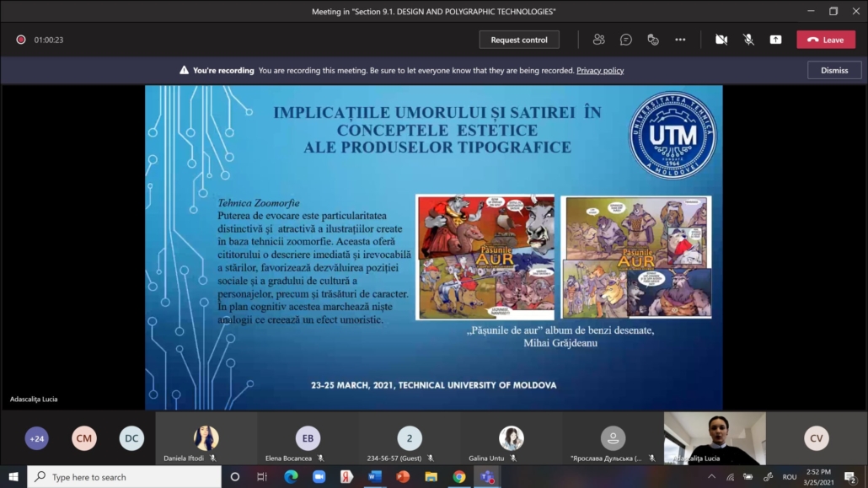The height and width of the screenshot is (488, 868).
Task: Open the participants panel
Action: (x=598, y=40)
